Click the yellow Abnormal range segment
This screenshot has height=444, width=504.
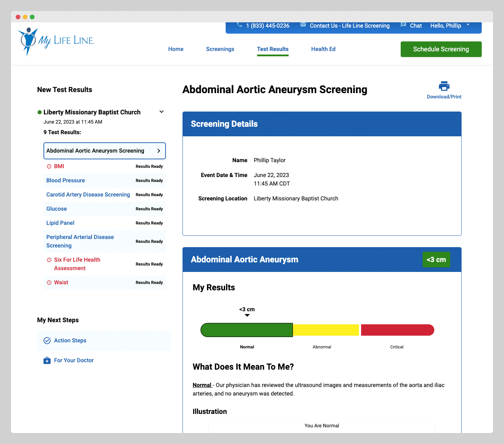(326, 330)
